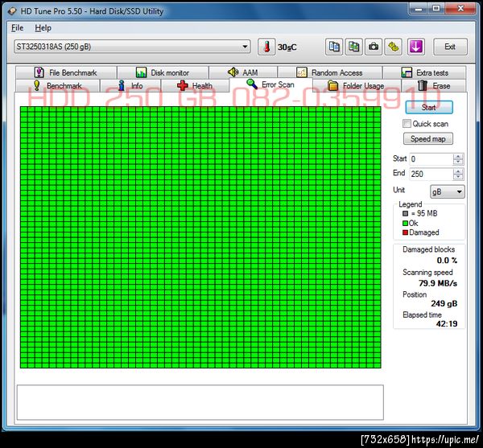The image size is (483, 448).
Task: Click the Health red cross icon
Action: 183,85
